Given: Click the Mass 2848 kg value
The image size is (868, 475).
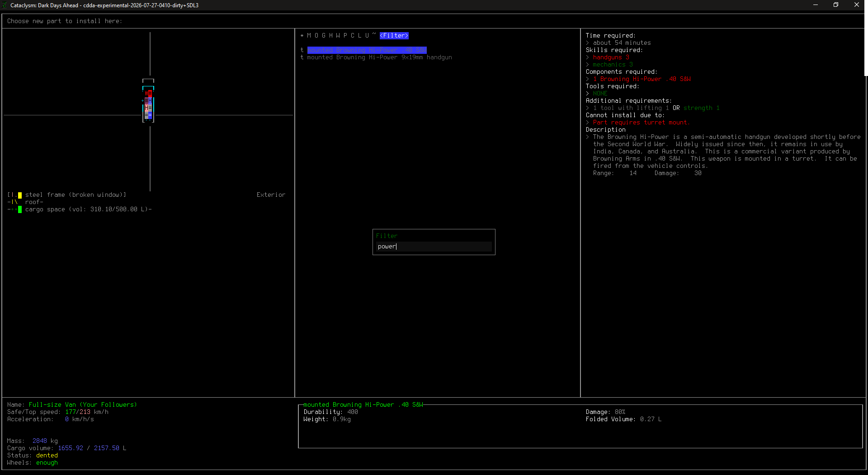Looking at the screenshot, I should click(x=45, y=441).
